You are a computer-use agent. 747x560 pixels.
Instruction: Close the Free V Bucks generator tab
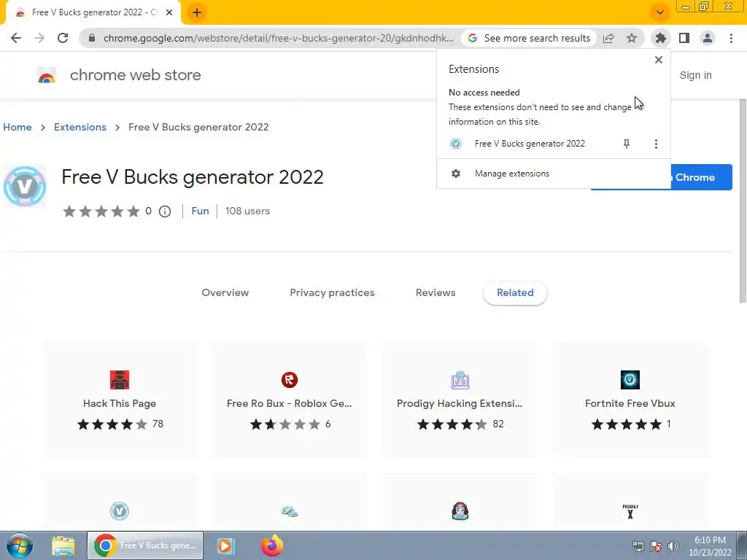(x=169, y=12)
